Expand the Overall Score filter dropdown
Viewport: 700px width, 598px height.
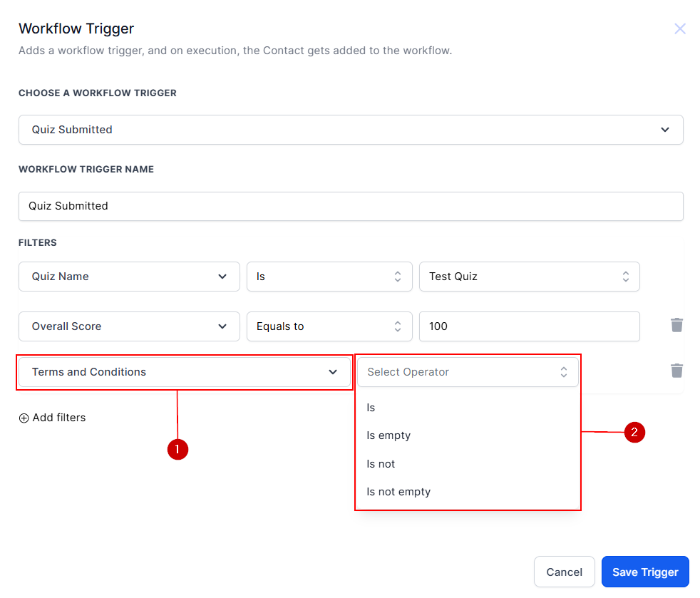pyautogui.click(x=129, y=326)
